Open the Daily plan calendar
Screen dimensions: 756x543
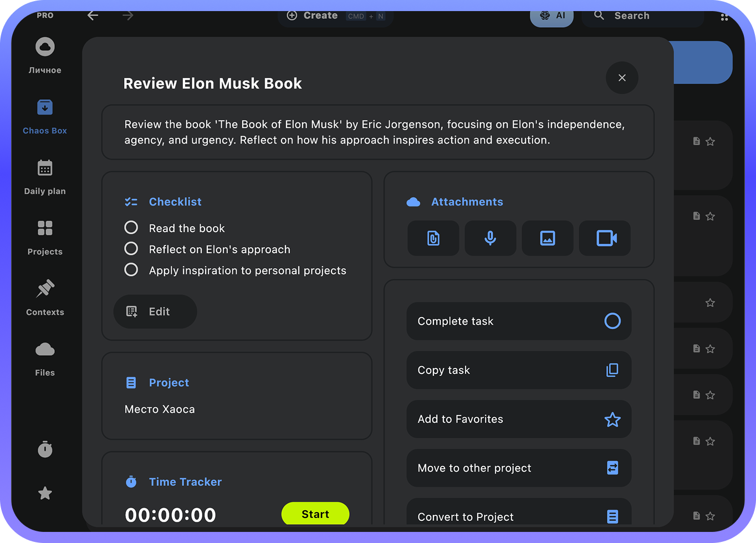pos(45,177)
